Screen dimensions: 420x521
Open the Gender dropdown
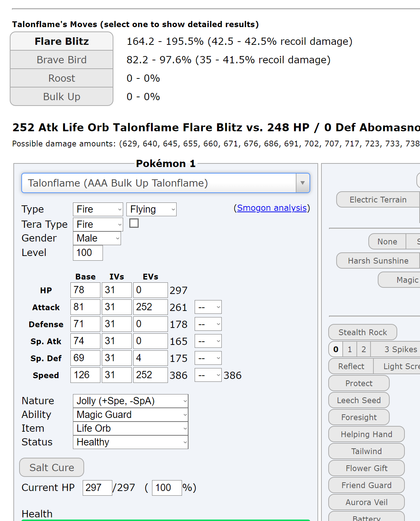97,238
